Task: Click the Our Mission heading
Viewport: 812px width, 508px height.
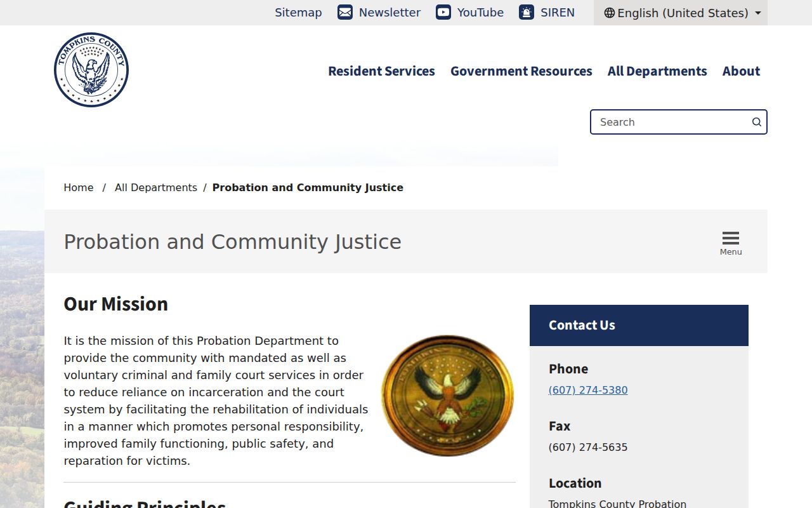Action: 115,304
